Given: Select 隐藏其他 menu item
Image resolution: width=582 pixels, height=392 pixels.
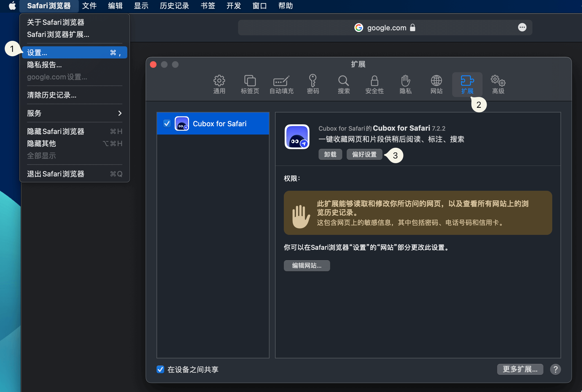Looking at the screenshot, I should [x=74, y=144].
